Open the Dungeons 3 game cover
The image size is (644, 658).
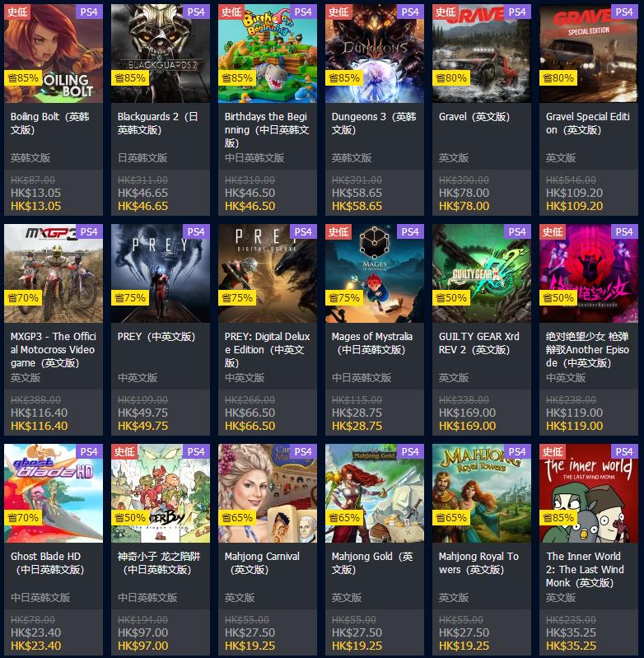point(374,54)
